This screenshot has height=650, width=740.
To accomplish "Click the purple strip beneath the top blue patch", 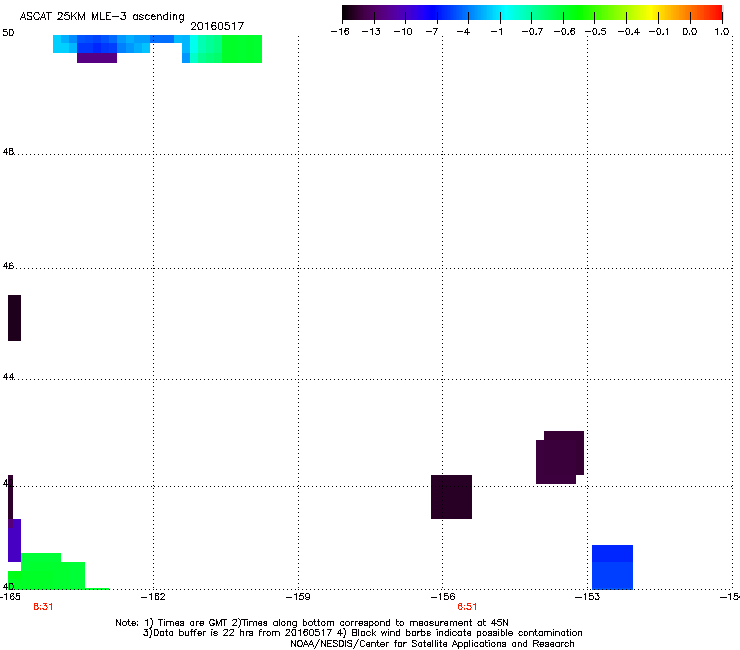I will (97, 58).
